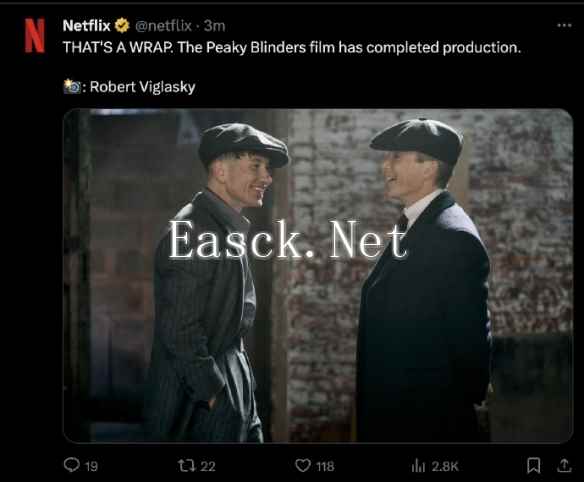584x482 pixels.
Task: Open the Peaky Blinders photo attachment
Action: tap(318, 276)
